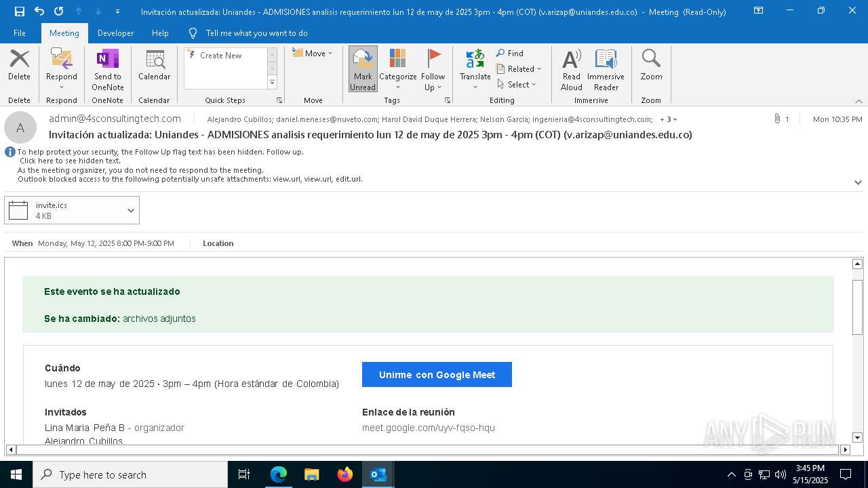Viewport: 868px width, 488px height.
Task: Click the Save icon in the title bar
Action: pos(20,12)
